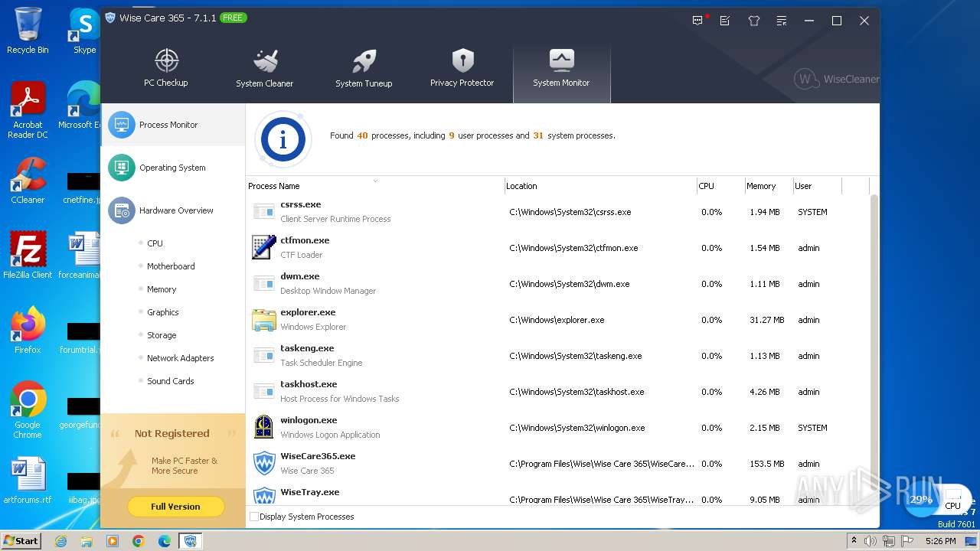
Task: Open artforums.rtf desktop file
Action: 28,481
